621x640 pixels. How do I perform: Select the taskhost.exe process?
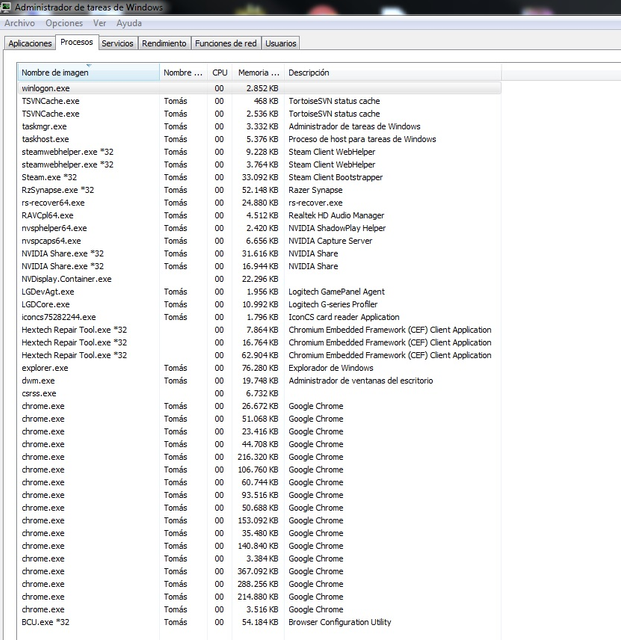coord(260,139)
